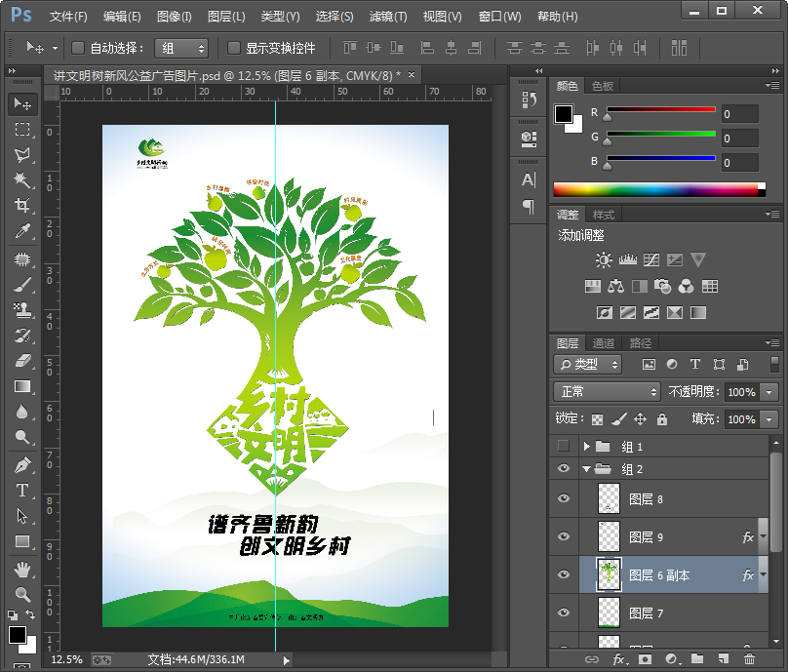Open the auto-select 组 dropdown
The image size is (788, 672).
click(182, 48)
